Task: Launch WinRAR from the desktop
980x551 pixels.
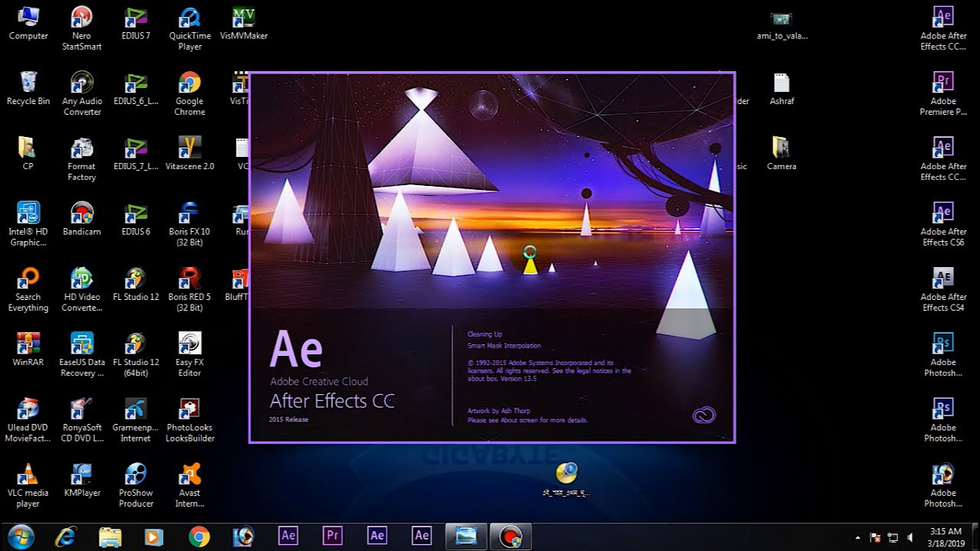Action: pyautogui.click(x=28, y=350)
